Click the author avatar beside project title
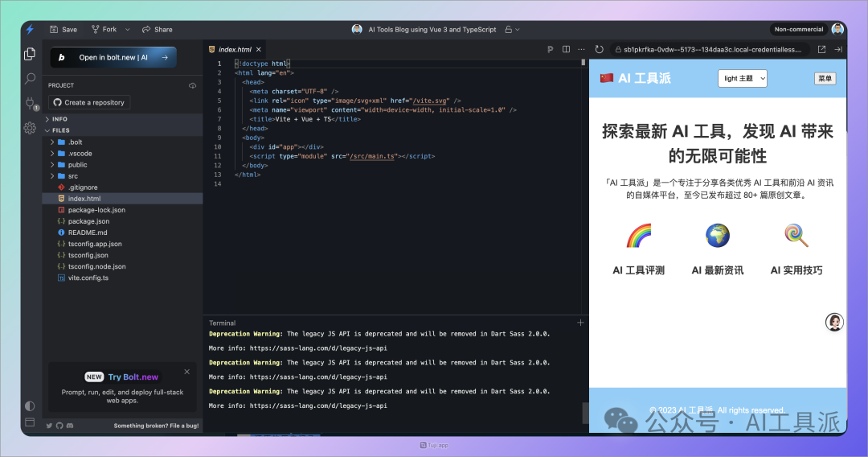The height and width of the screenshot is (457, 868). [357, 29]
